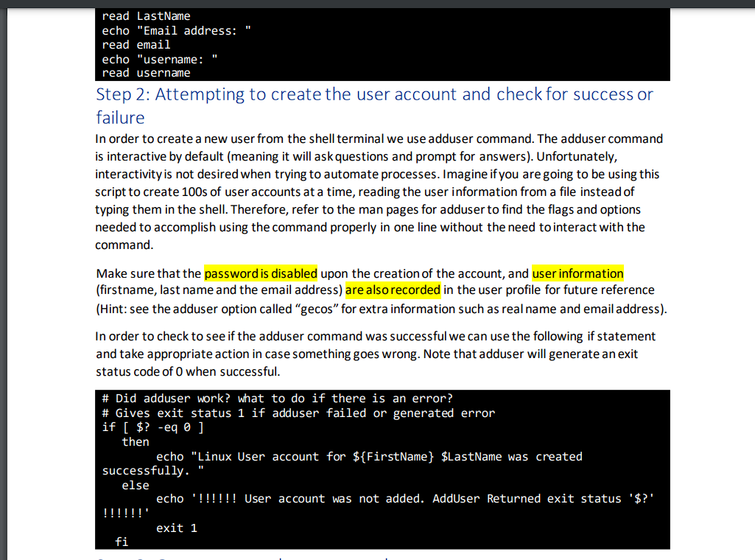The height and width of the screenshot is (560, 755).
Task: Select the highlighted phrase 'are also recorded'
Action: [393, 290]
